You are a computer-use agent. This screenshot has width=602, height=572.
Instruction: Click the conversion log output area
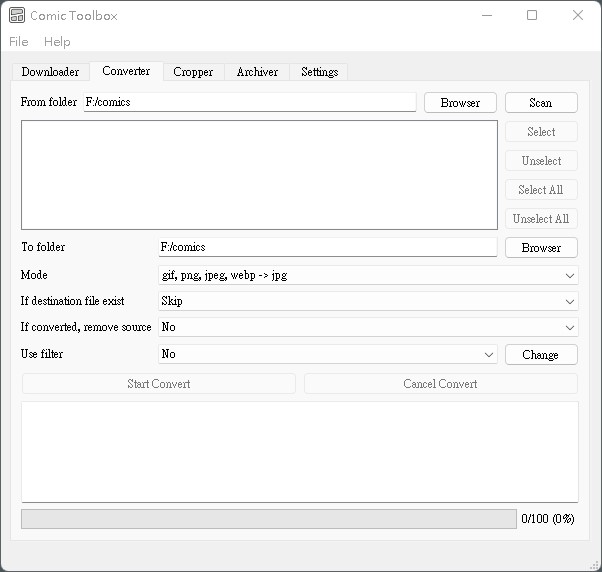click(300, 452)
